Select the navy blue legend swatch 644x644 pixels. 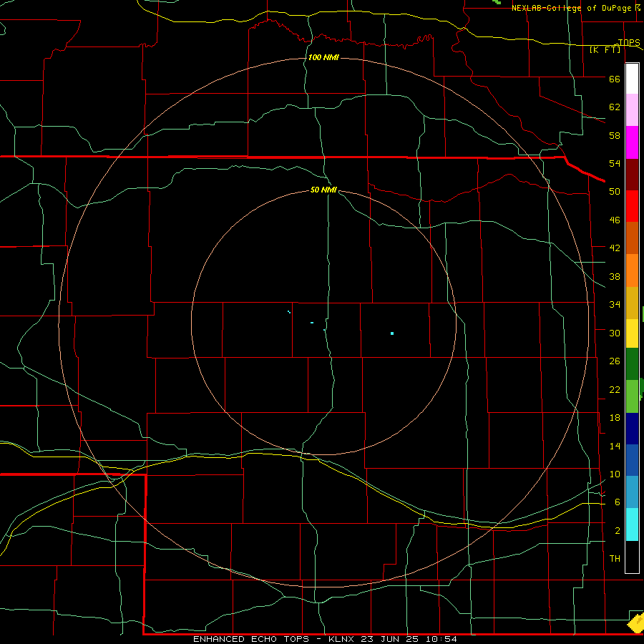point(632,429)
